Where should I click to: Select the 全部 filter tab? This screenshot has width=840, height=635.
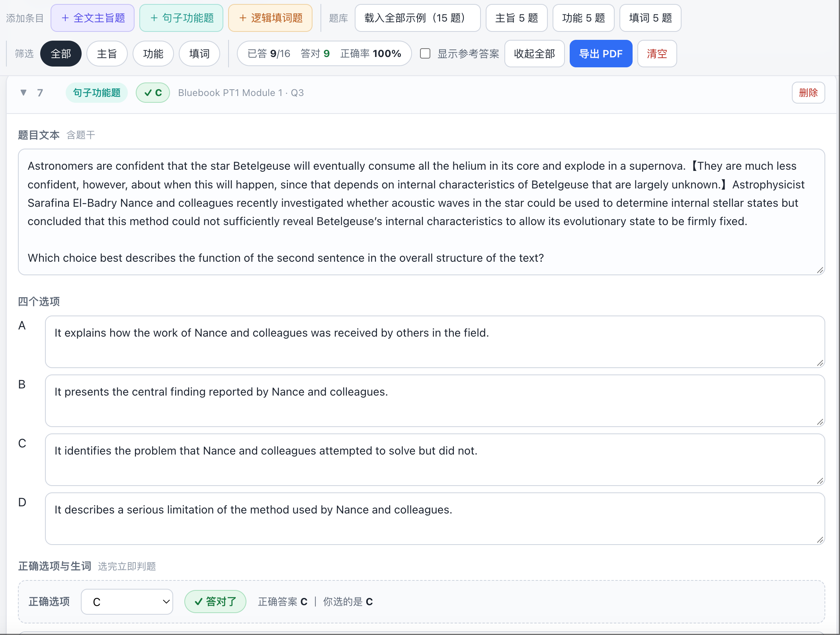tap(61, 54)
